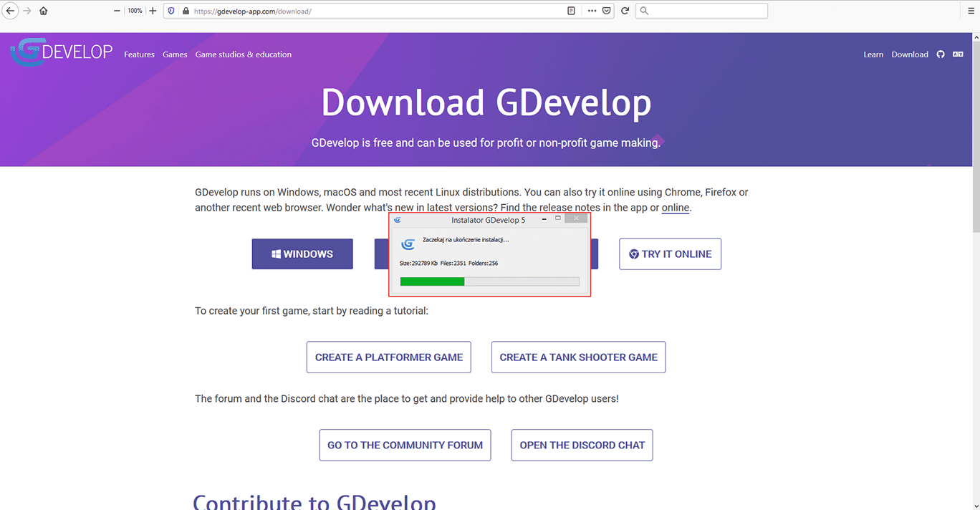This screenshot has width=980, height=510.
Task: Go to the browser home page icon
Action: [x=44, y=11]
